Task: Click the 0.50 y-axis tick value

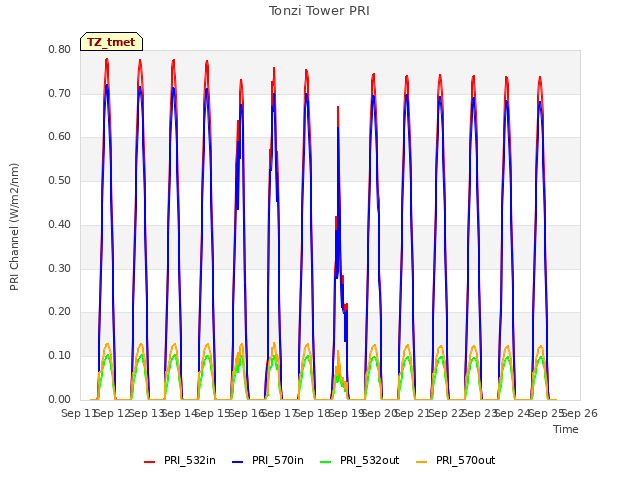Action: tap(60, 180)
